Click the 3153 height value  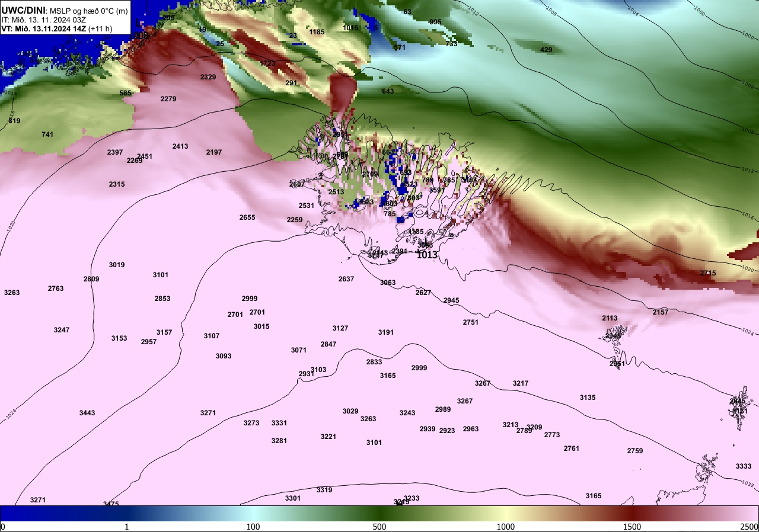119,338
